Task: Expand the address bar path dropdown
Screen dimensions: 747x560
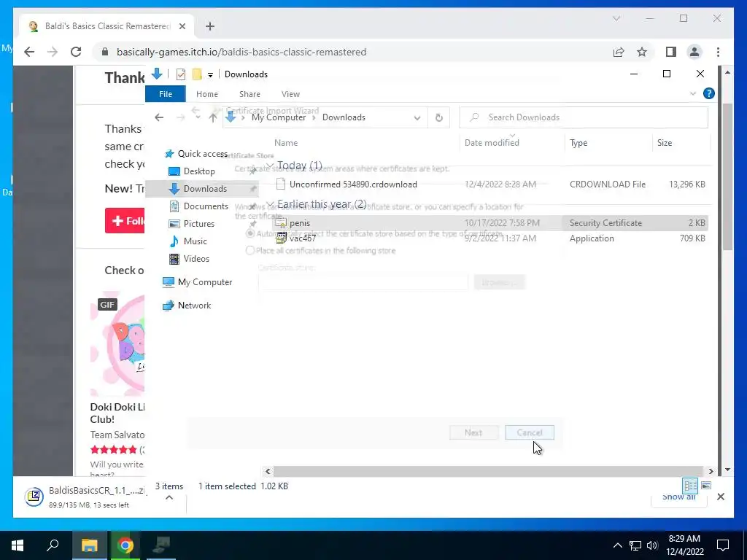Action: [x=417, y=117]
